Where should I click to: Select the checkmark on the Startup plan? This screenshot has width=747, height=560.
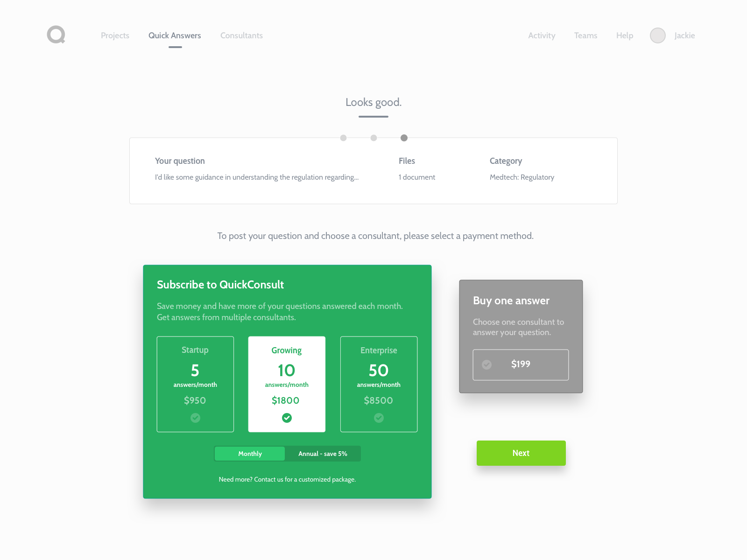tap(195, 419)
